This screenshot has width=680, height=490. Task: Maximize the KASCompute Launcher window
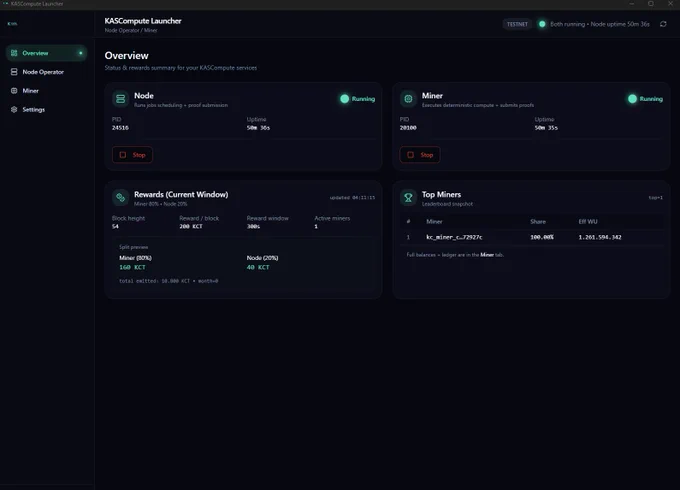coord(651,4)
